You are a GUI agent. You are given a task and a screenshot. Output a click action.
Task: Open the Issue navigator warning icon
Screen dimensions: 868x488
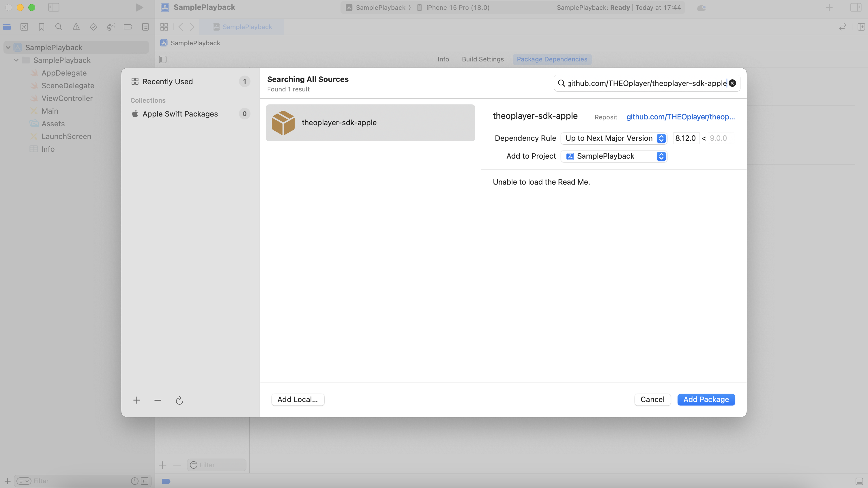pyautogui.click(x=76, y=27)
